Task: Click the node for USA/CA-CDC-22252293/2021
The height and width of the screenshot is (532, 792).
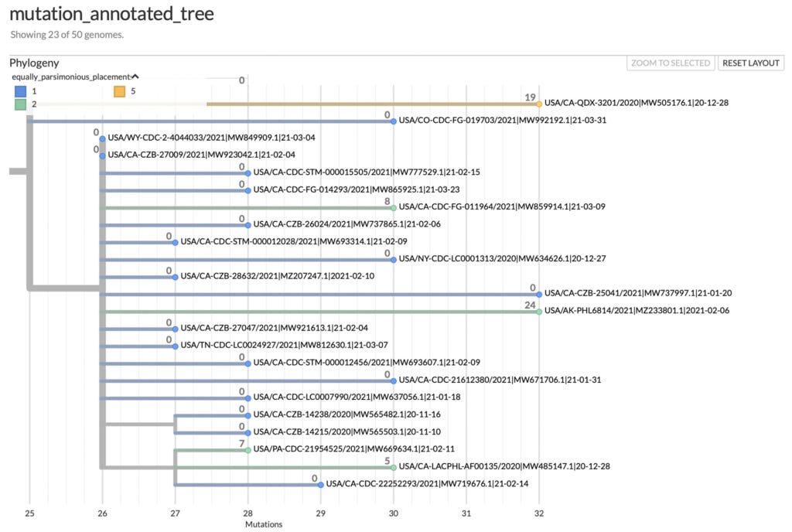Action: [x=321, y=485]
